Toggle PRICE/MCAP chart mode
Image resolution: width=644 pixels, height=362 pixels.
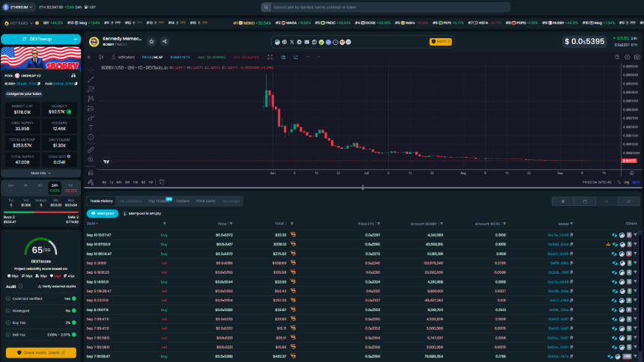click(x=152, y=57)
